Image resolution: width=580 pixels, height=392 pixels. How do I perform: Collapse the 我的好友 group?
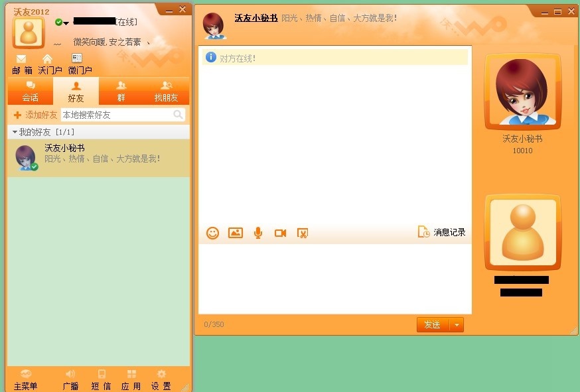coord(15,132)
